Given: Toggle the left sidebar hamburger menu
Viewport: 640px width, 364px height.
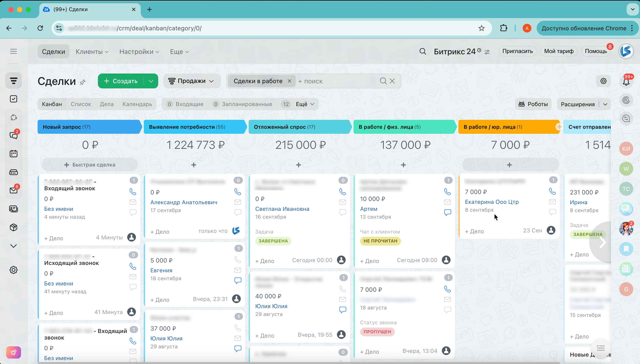Looking at the screenshot, I should 14,51.
